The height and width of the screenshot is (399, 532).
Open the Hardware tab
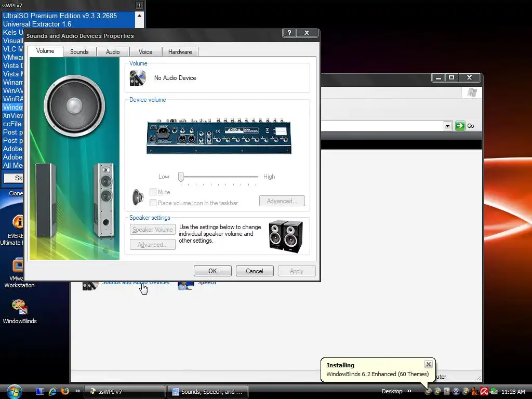tap(180, 51)
